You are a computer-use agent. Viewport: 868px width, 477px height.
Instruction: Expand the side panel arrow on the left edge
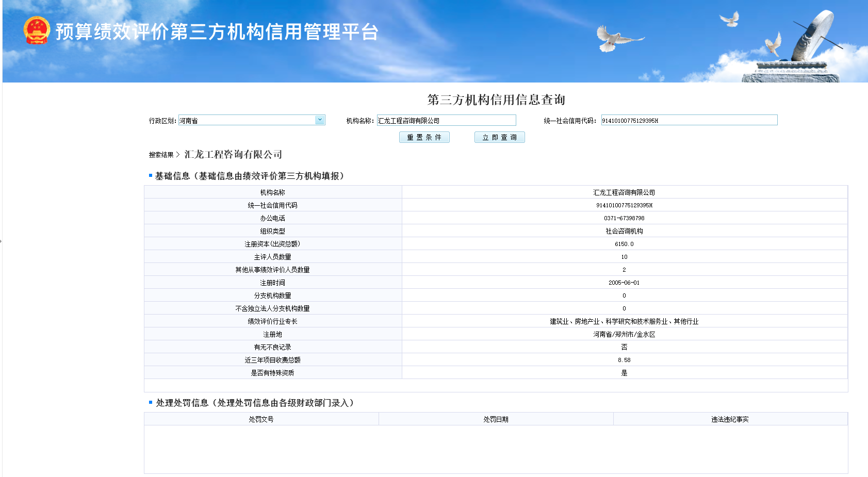pos(1,241)
